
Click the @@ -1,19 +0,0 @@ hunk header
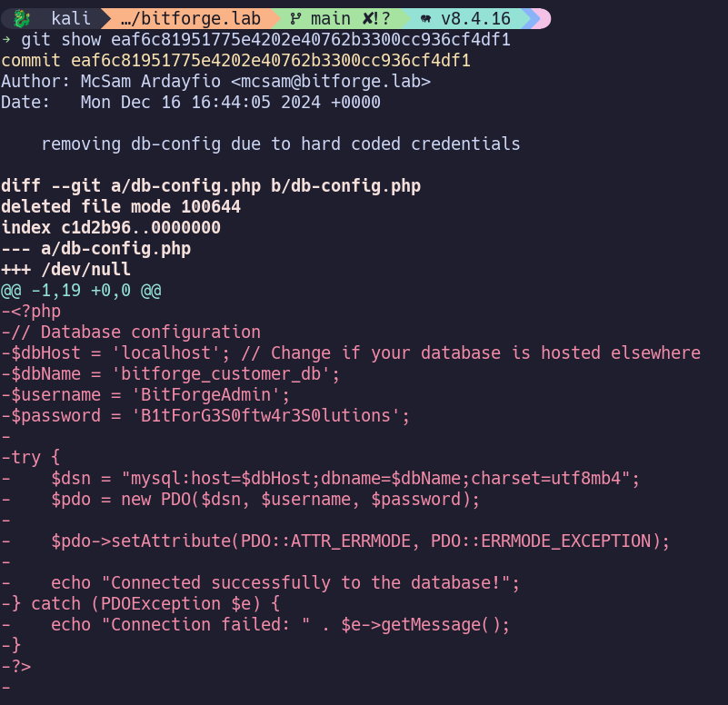tap(81, 291)
